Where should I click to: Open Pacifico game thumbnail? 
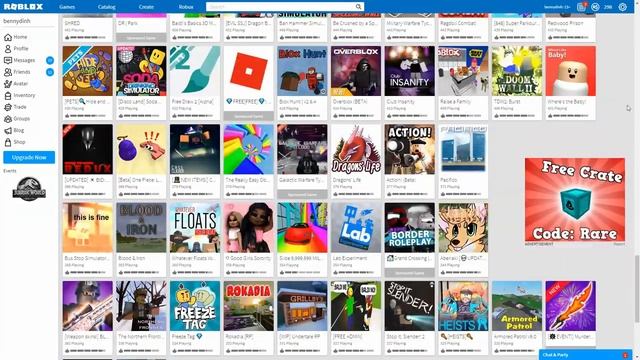463,149
